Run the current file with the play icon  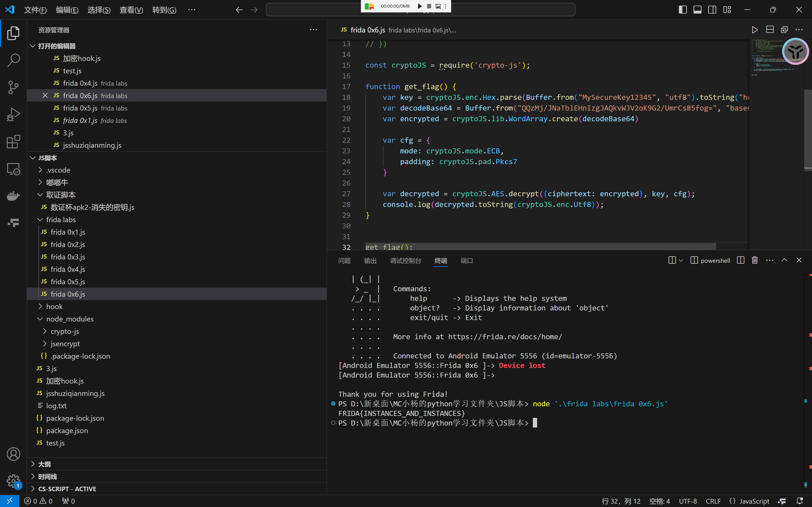(x=755, y=30)
